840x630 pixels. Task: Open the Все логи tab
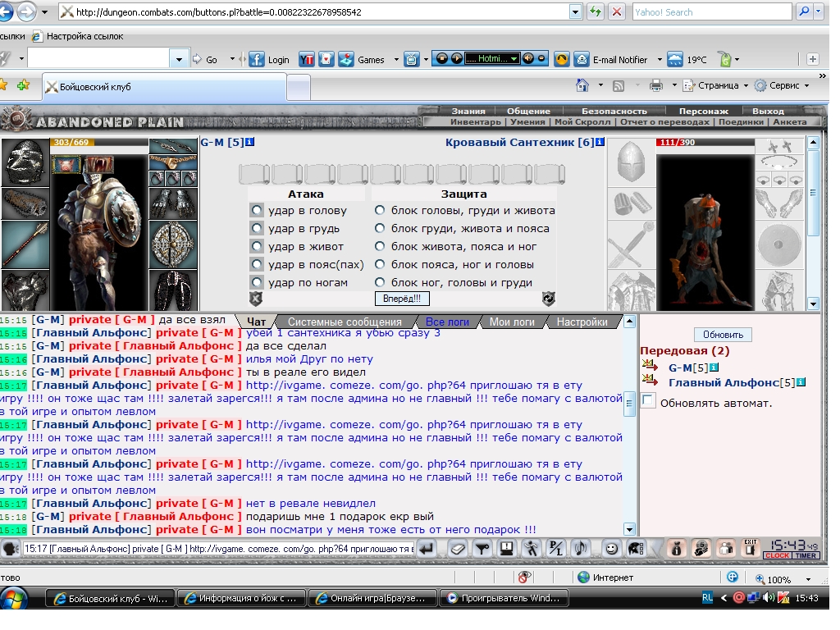pos(447,322)
